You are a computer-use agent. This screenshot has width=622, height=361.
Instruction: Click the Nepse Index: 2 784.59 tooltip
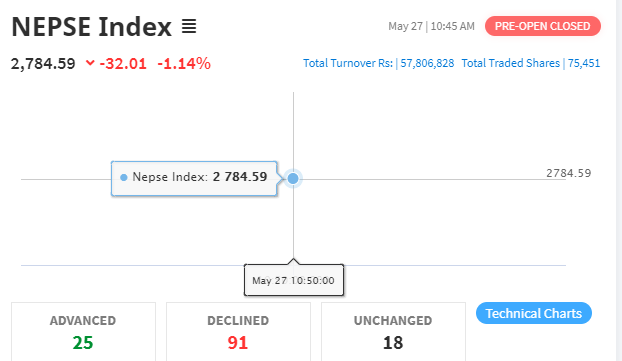pyautogui.click(x=194, y=178)
